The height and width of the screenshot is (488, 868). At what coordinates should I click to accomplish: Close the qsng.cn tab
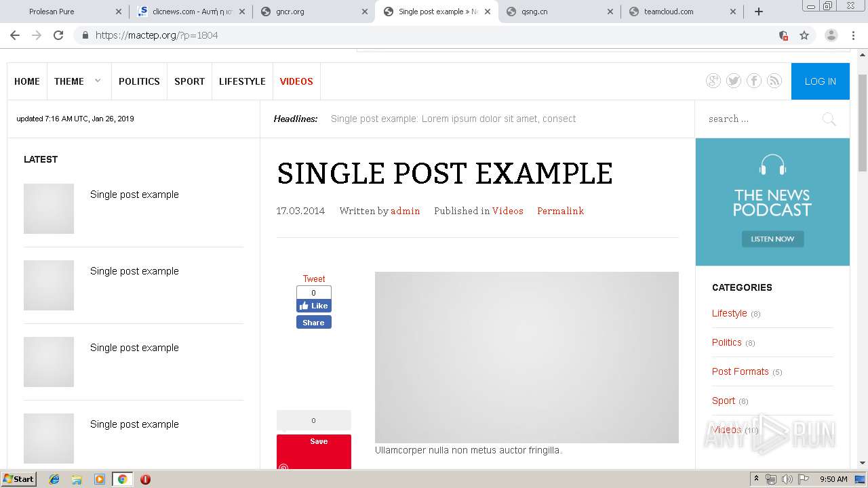(x=610, y=12)
